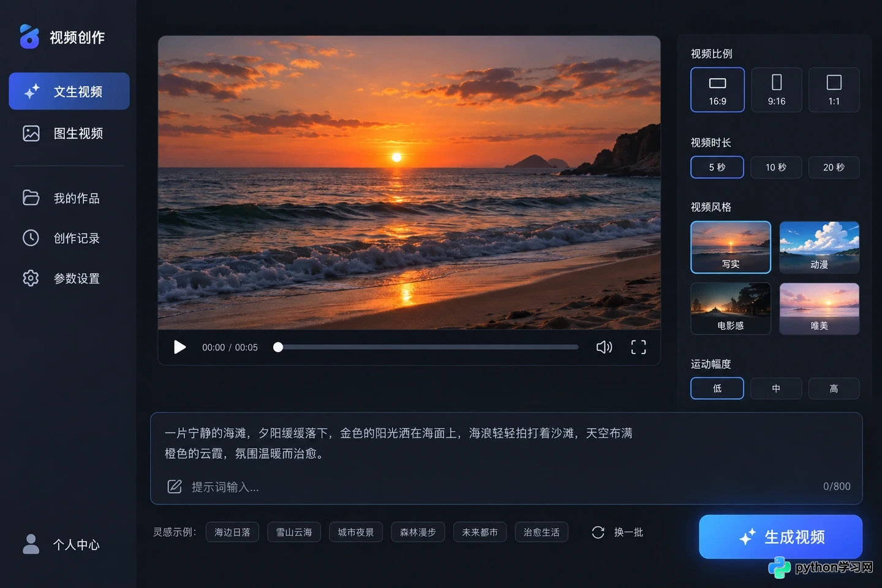Choose 10 秒 video duration
This screenshot has width=882, height=588.
[x=776, y=167]
